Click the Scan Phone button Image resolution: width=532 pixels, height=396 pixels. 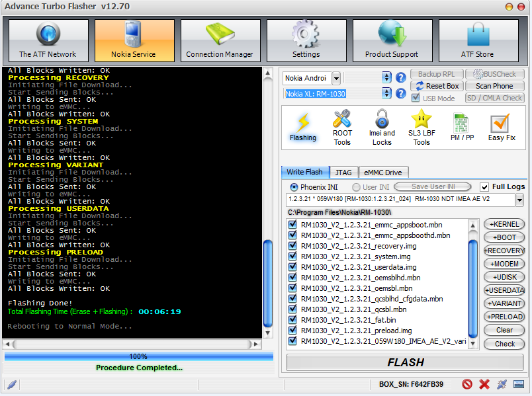click(x=495, y=86)
